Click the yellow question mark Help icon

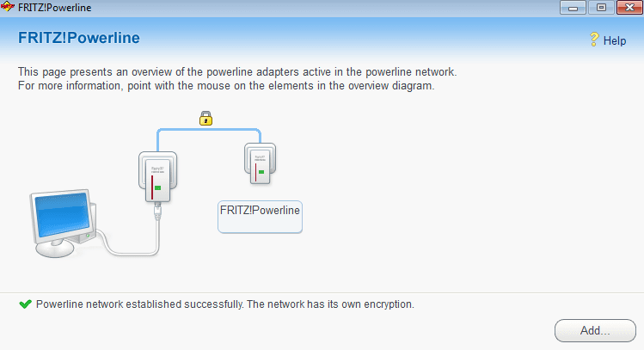(593, 40)
